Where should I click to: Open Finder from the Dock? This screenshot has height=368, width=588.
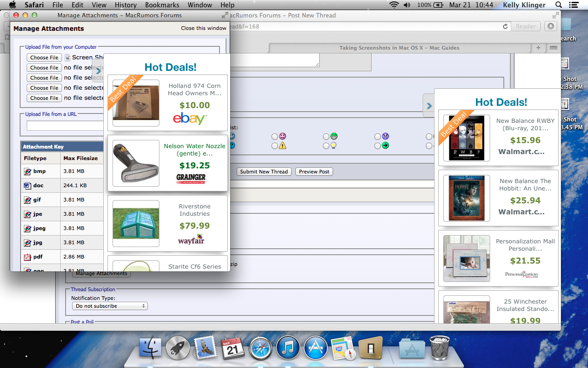click(x=150, y=348)
